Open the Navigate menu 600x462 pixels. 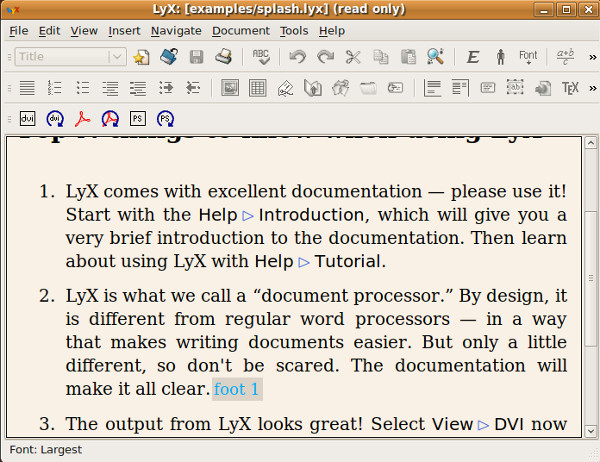176,31
